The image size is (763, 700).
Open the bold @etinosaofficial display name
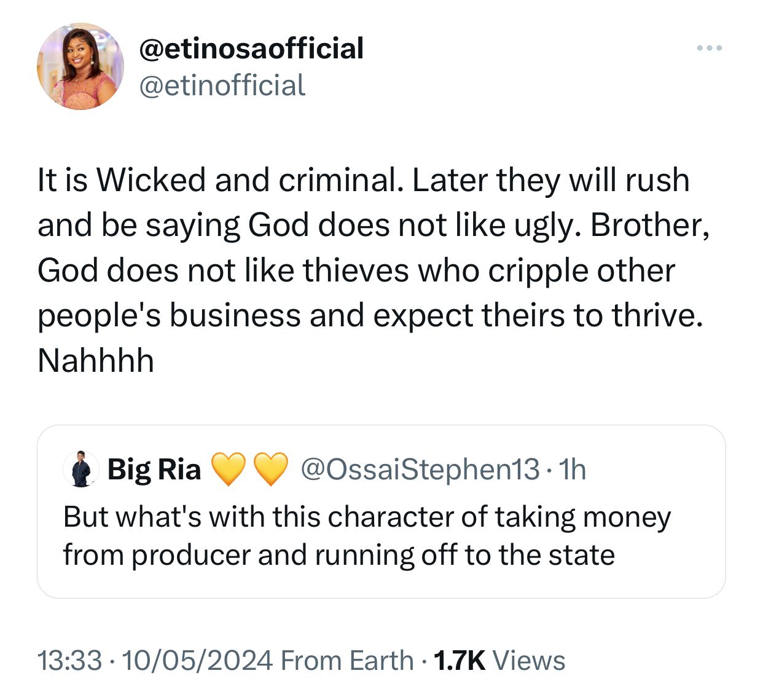click(x=251, y=49)
